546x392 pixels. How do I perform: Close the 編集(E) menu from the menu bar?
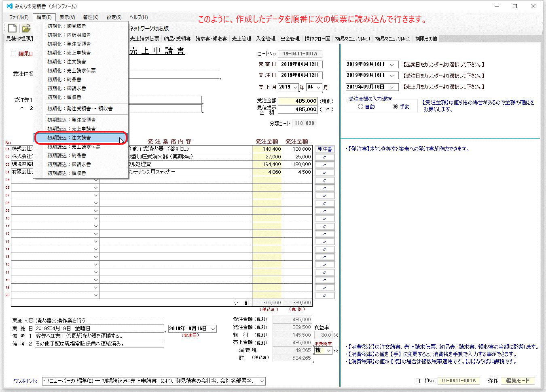pyautogui.click(x=44, y=17)
